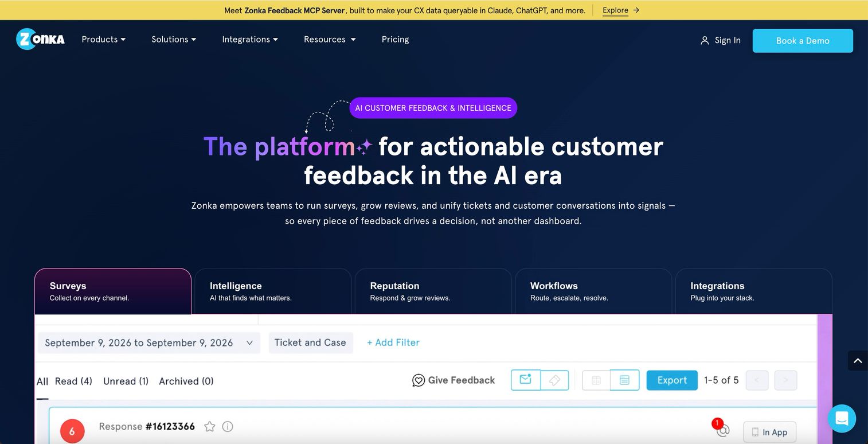This screenshot has width=868, height=444.
Task: Select the ticket view icon
Action: [554, 380]
